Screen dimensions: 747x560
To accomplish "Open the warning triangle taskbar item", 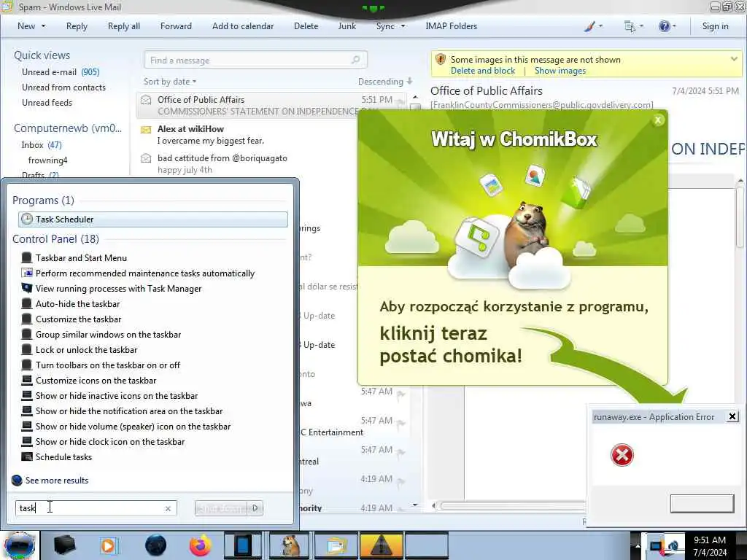I will point(382,545).
